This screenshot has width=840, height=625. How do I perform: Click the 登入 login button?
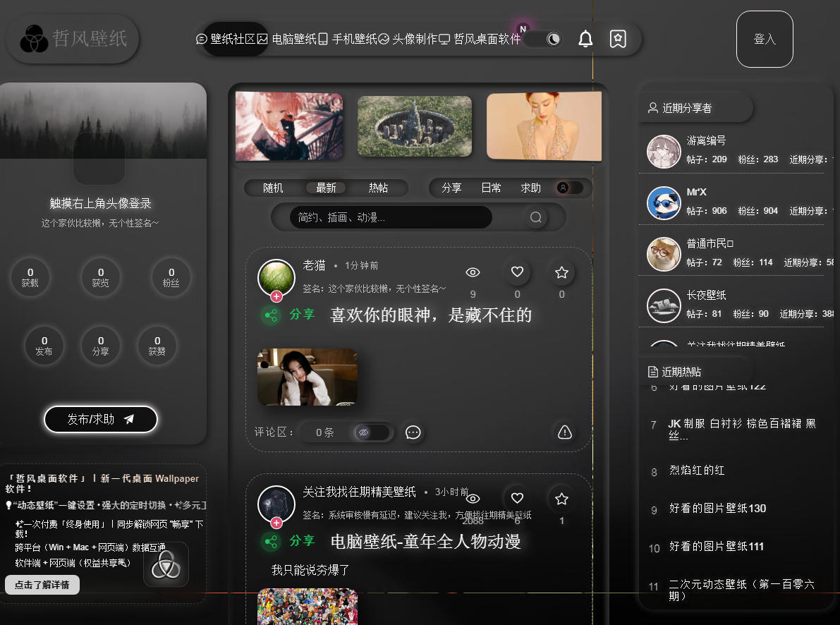click(x=765, y=39)
